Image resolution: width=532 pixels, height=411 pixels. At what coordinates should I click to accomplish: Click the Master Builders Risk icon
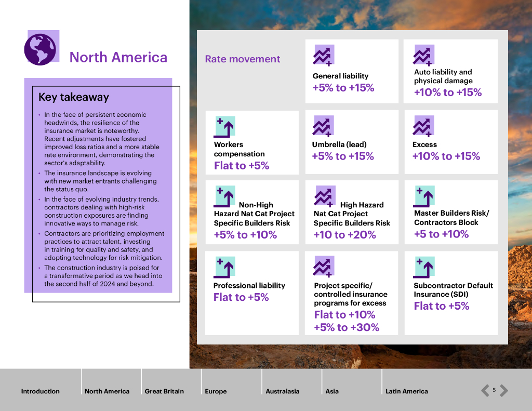424,196
